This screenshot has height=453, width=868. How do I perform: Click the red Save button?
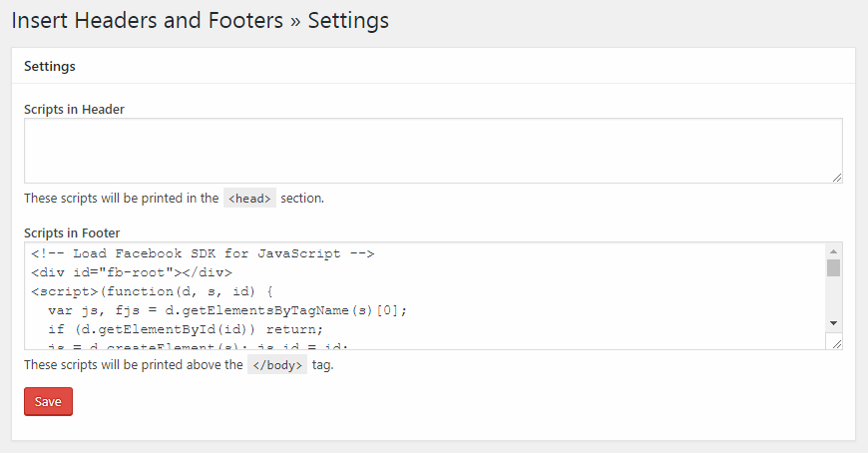tap(48, 401)
